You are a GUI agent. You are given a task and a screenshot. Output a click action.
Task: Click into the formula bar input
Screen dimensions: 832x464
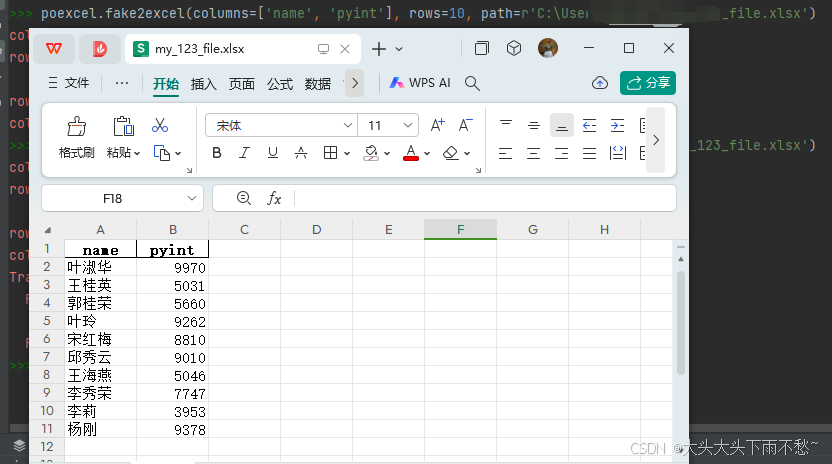pos(484,198)
